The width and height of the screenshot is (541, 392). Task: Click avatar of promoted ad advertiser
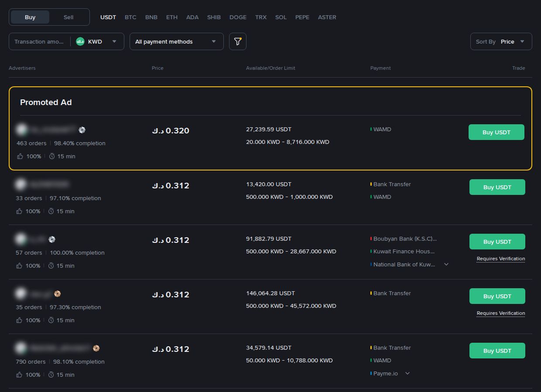coord(21,130)
